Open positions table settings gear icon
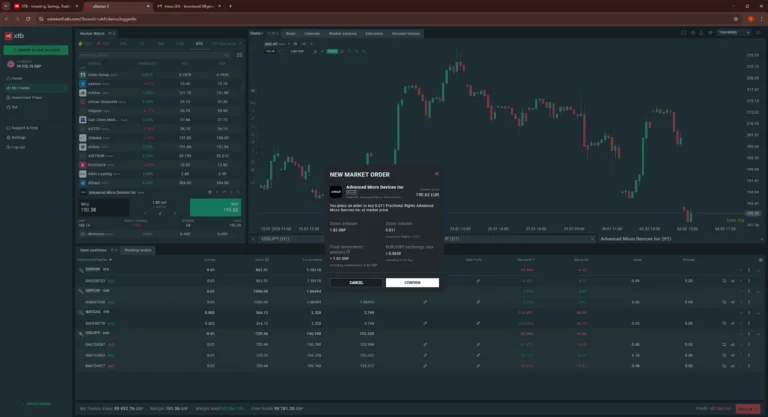The image size is (768, 417). pyautogui.click(x=760, y=260)
